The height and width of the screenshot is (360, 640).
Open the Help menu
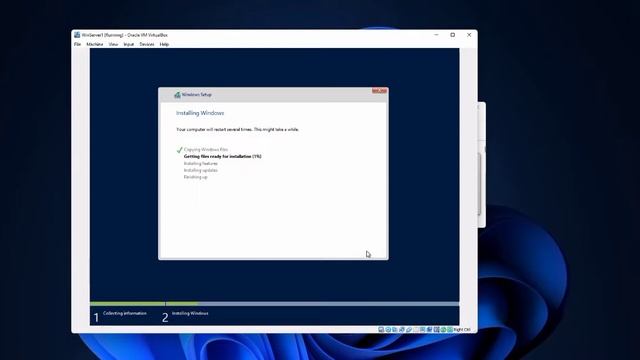tap(164, 44)
